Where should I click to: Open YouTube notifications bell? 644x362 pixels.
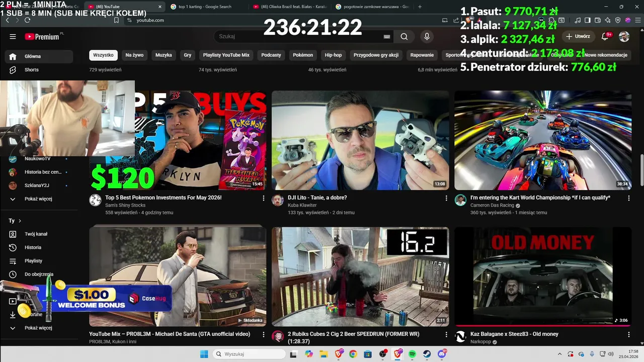point(606,36)
